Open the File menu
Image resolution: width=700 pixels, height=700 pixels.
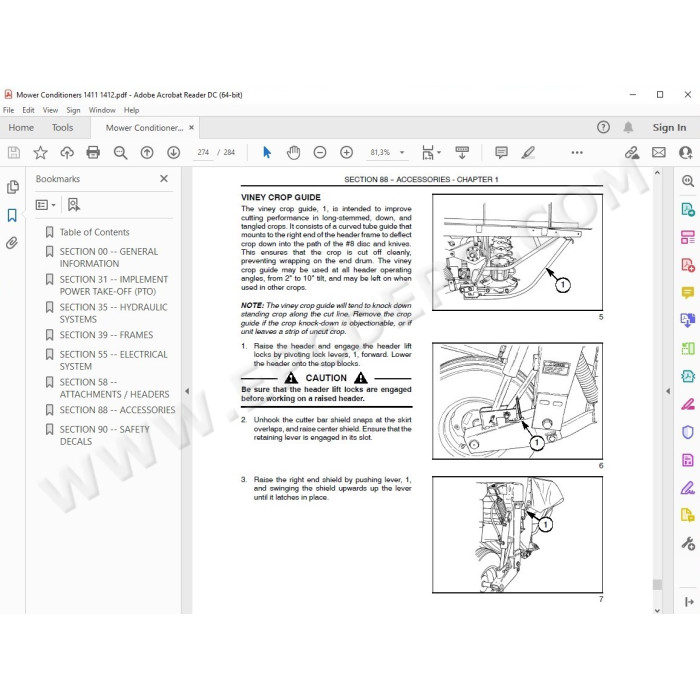[8, 110]
